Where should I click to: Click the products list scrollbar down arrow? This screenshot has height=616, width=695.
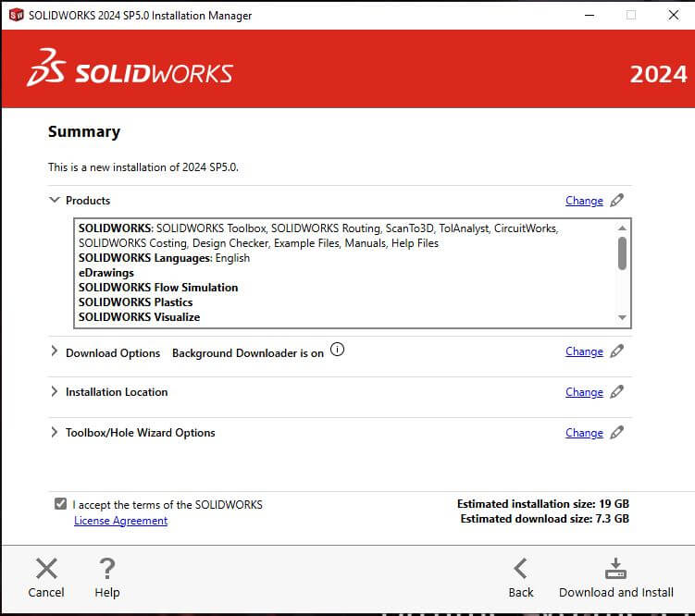pos(622,317)
